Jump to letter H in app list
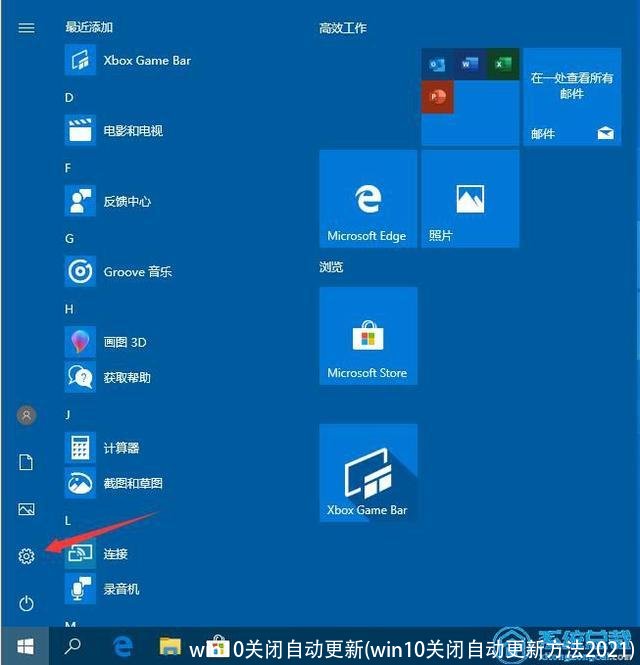 pos(69,310)
